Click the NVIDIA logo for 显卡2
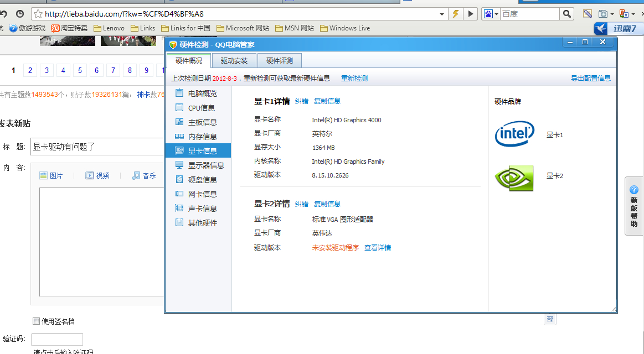This screenshot has width=644, height=354. tap(514, 178)
